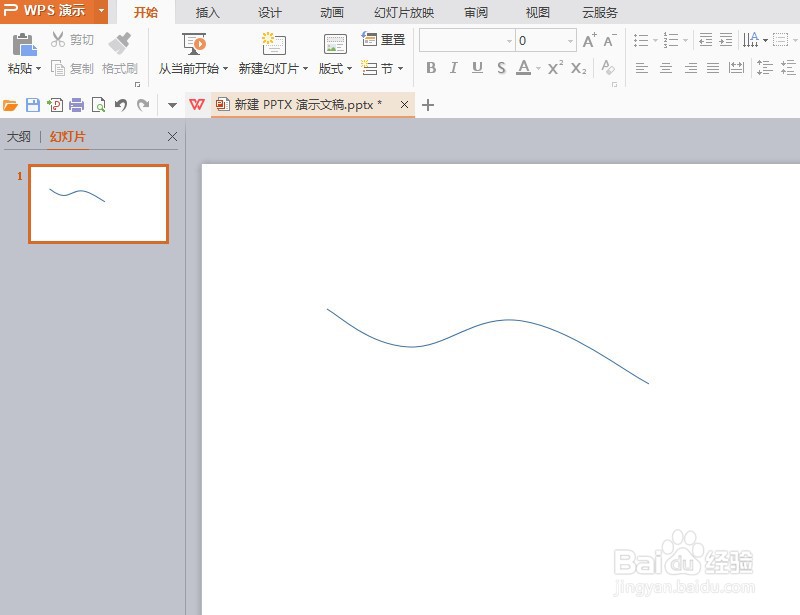The height and width of the screenshot is (615, 800).
Task: Click the Increase Indent icon
Action: tap(726, 40)
